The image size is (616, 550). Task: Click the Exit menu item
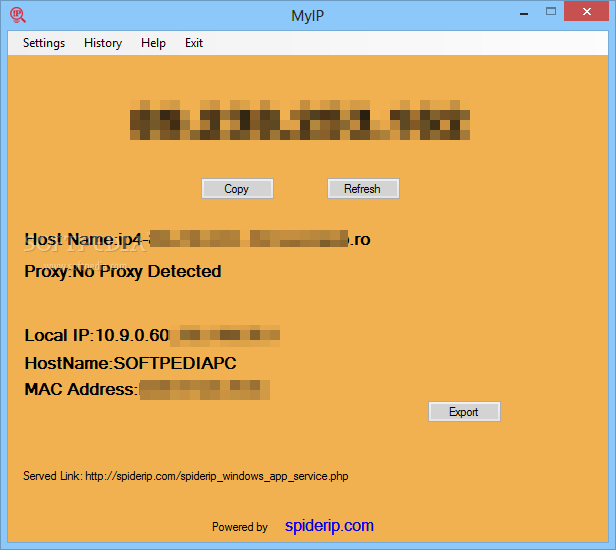coord(194,43)
